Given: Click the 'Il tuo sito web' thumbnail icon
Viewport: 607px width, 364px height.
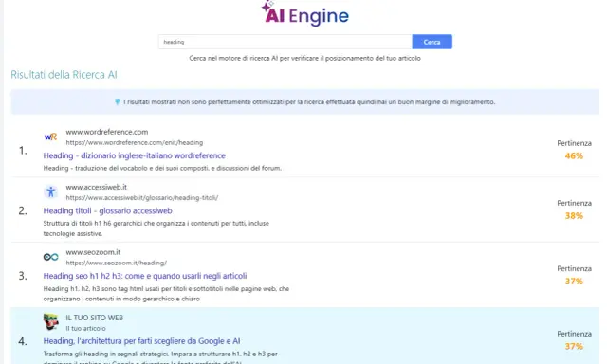Looking at the screenshot, I should [x=50, y=322].
